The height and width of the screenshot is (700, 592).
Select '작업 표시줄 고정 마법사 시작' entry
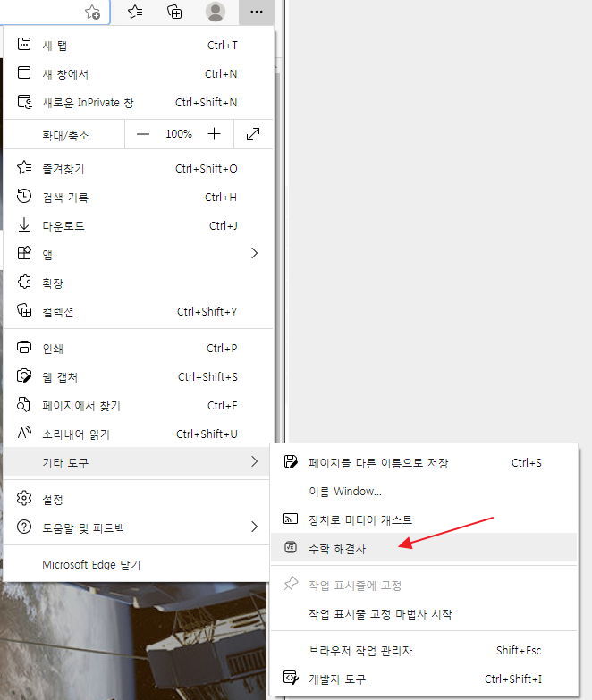pos(424,614)
